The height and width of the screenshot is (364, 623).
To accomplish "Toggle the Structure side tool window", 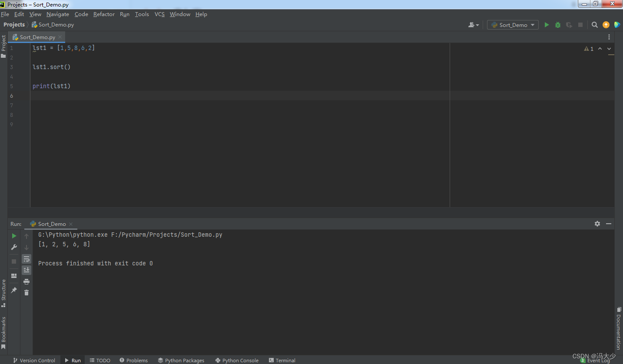I will click(3, 293).
